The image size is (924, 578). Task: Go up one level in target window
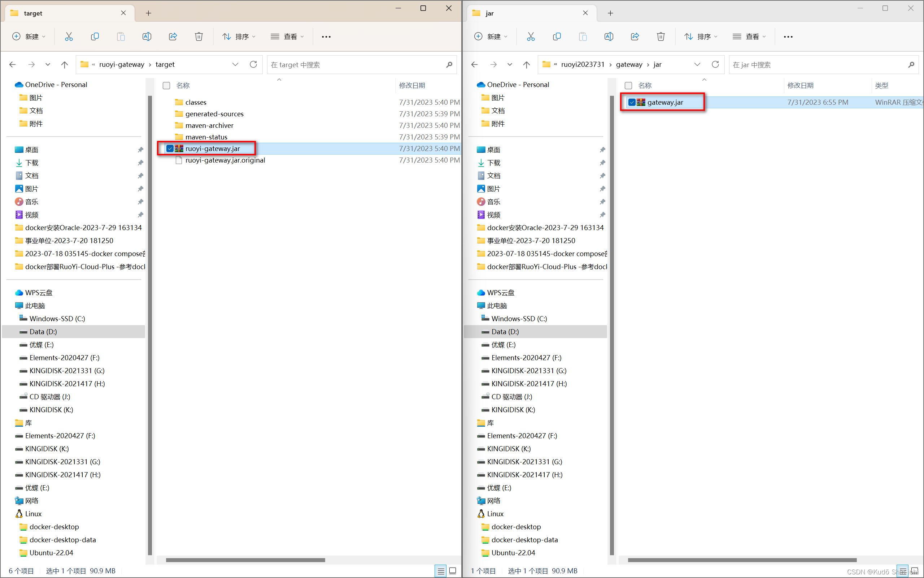point(65,65)
